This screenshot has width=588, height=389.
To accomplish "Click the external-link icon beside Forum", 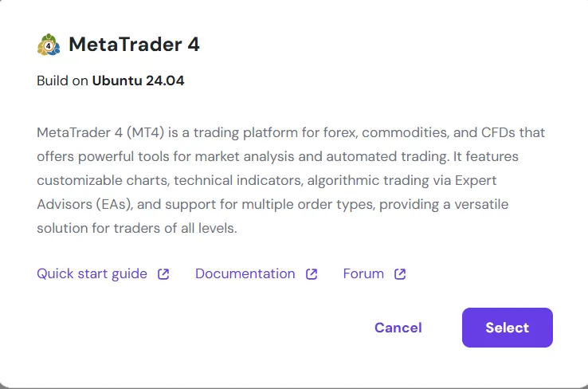I will pos(400,274).
